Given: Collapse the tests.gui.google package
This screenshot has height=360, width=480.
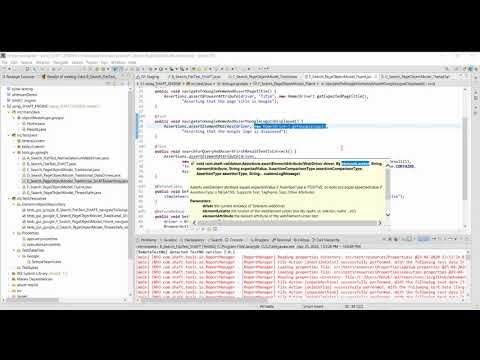Looking at the screenshot, I should point(14,152).
